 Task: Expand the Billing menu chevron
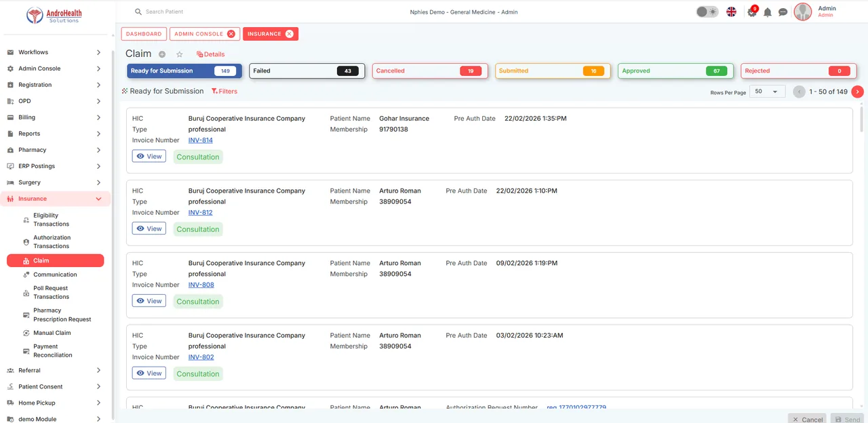pos(98,117)
